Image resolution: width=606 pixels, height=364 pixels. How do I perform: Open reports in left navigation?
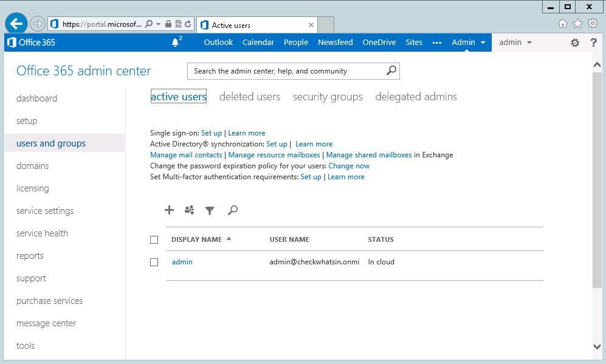tap(30, 256)
